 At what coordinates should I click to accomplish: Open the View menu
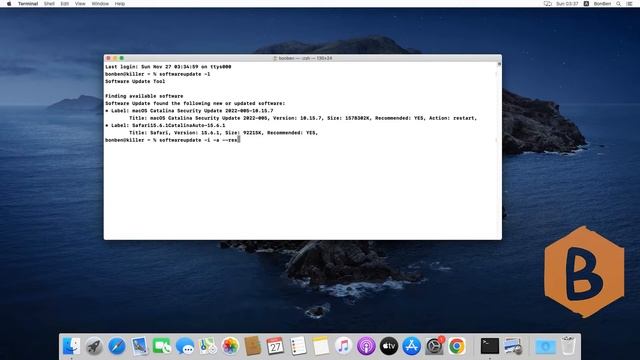coord(80,4)
